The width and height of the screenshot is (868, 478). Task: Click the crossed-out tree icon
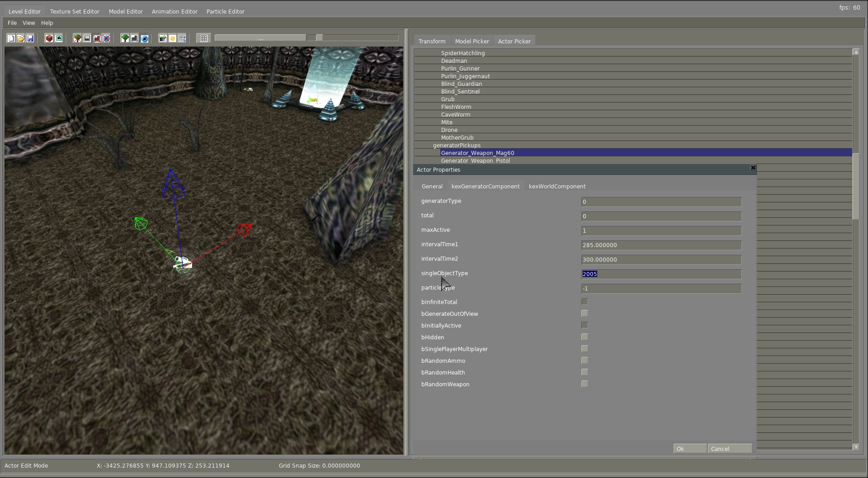point(78,38)
